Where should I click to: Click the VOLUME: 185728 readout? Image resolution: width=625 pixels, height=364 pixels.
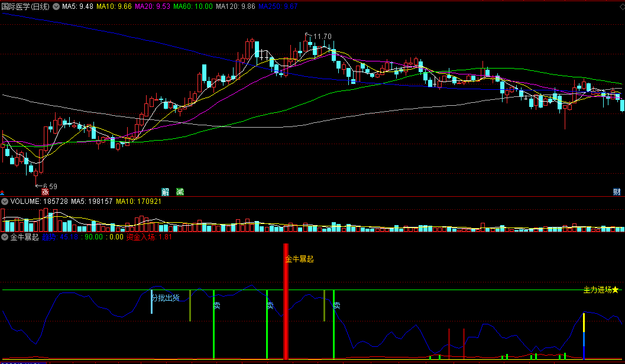(39, 201)
